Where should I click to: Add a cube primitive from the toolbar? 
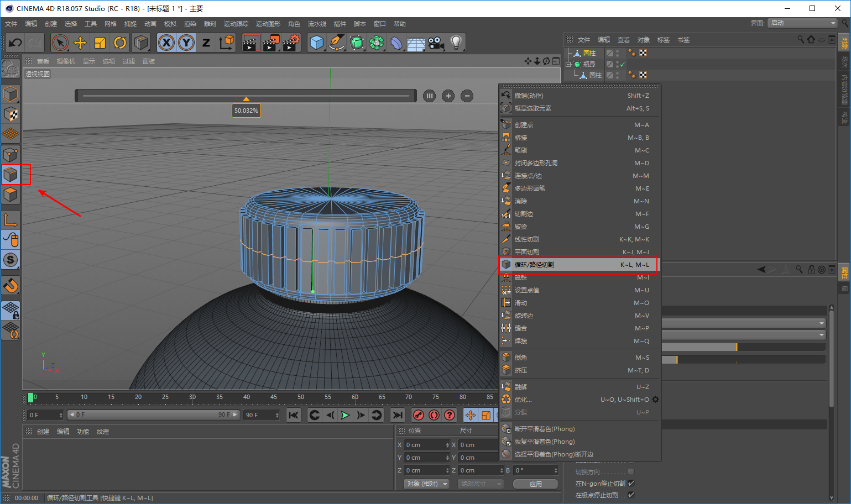point(317,43)
